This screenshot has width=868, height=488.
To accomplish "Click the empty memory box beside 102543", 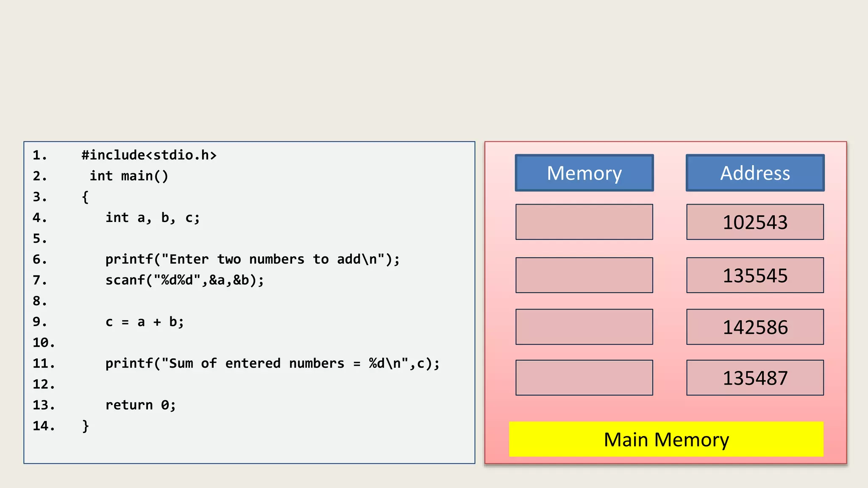I will (x=584, y=222).
